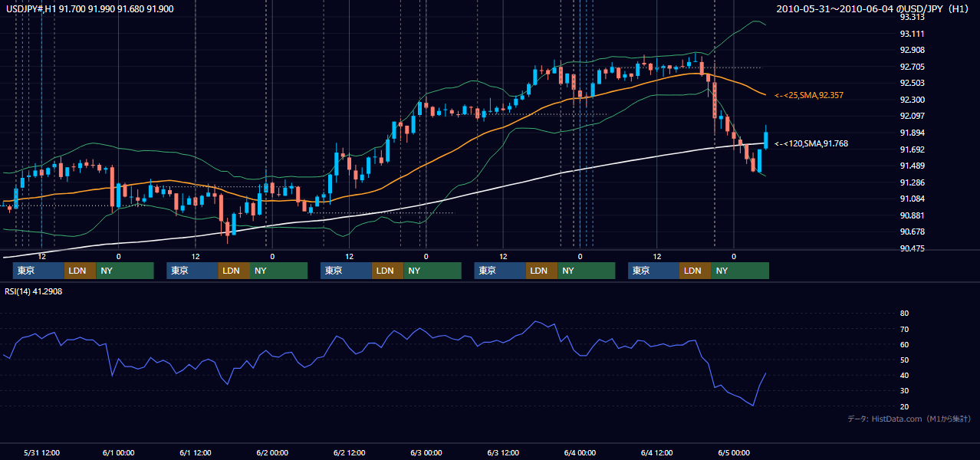Click price axis value 92.908
This screenshot has width=980, height=460.
pyautogui.click(x=912, y=50)
